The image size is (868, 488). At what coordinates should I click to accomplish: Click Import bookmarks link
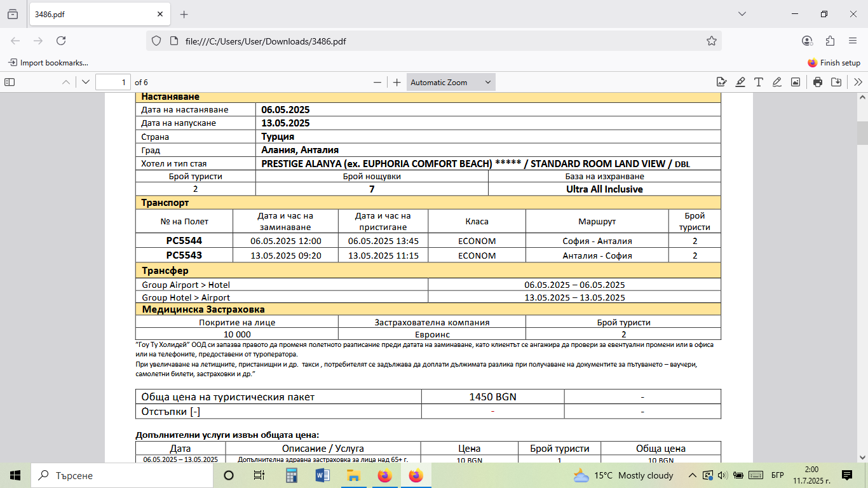tap(48, 63)
